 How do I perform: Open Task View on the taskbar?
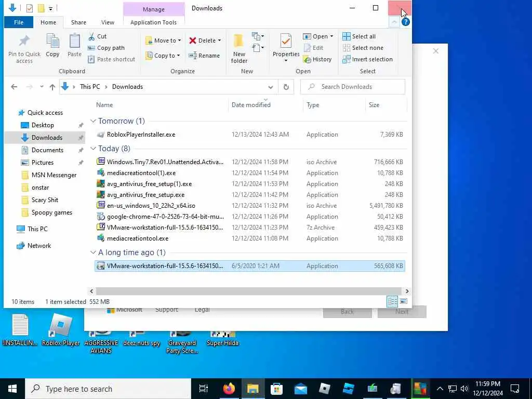(203, 389)
